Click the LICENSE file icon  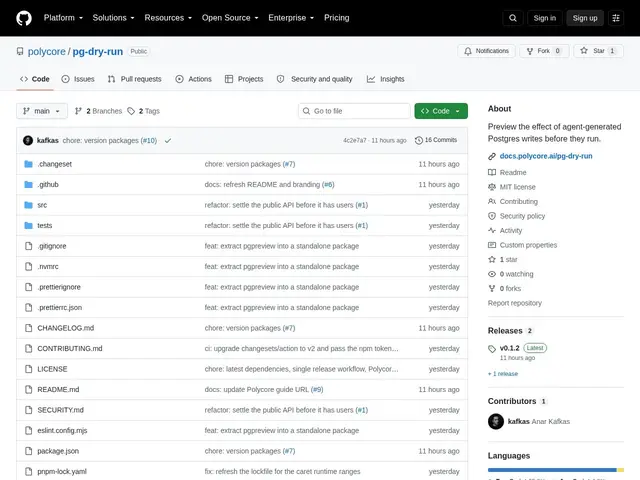(29, 369)
